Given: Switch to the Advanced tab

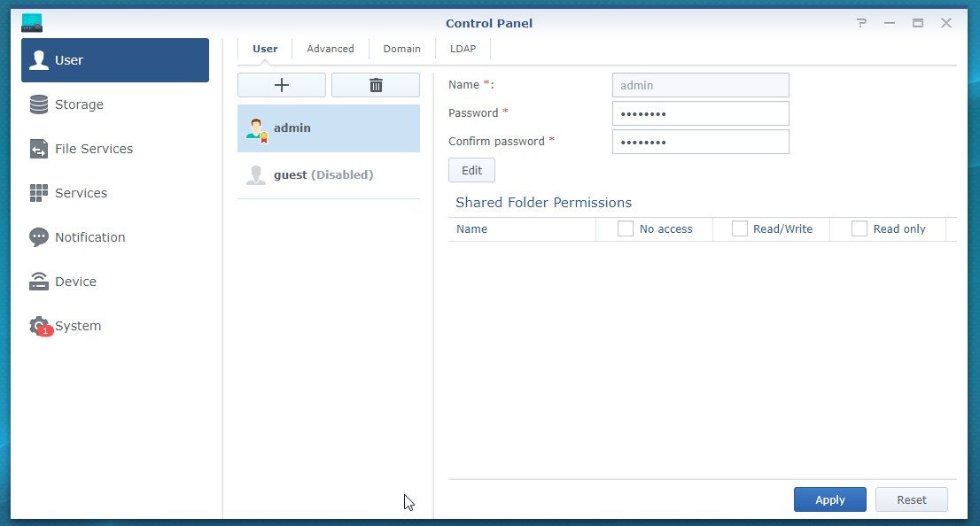Looking at the screenshot, I should (330, 49).
